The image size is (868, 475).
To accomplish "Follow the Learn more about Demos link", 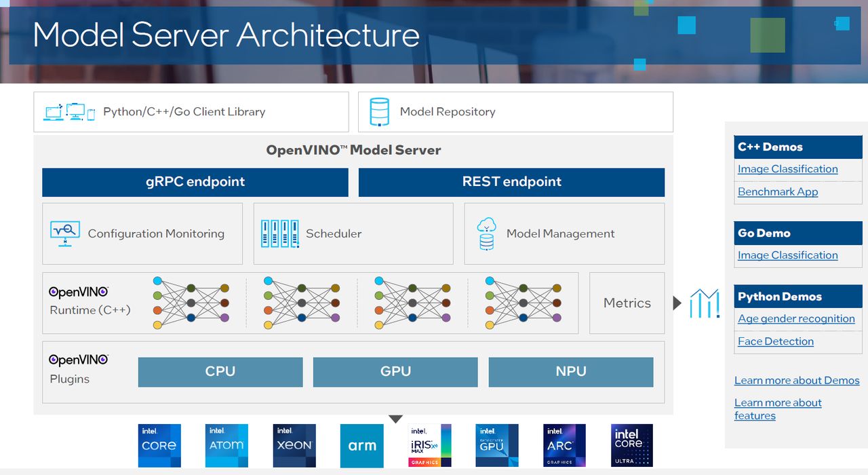I will 797,380.
